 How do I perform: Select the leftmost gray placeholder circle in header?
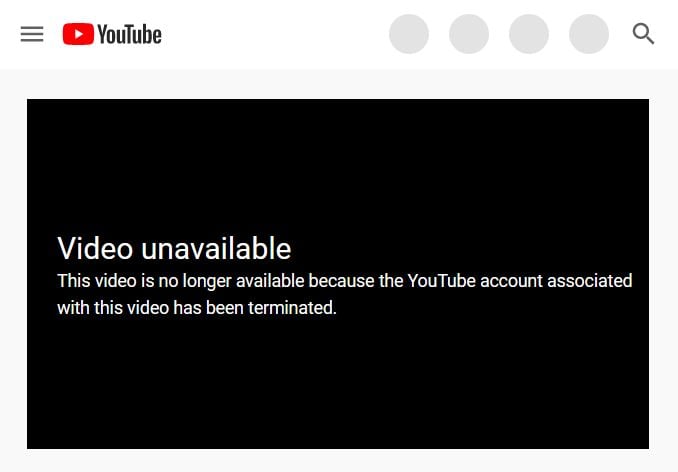point(409,34)
